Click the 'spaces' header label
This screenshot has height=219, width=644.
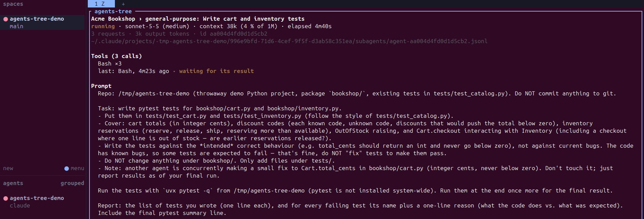[13, 4]
